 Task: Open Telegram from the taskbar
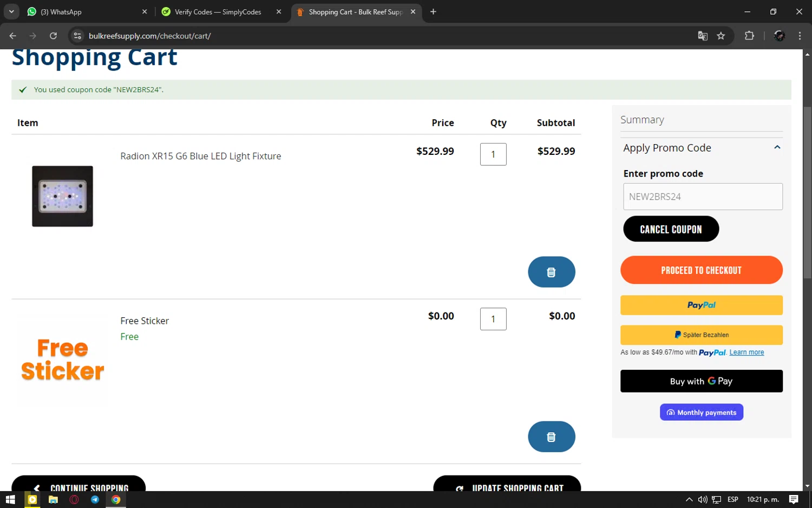click(95, 499)
